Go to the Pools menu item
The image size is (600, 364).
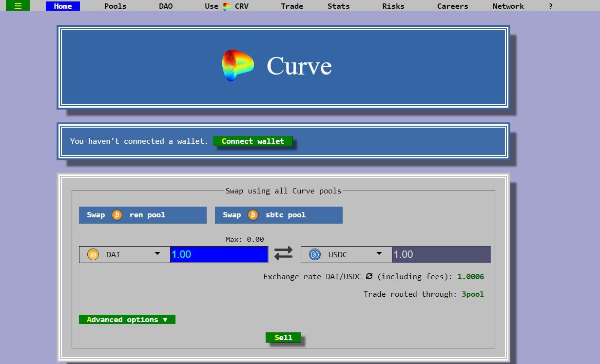point(115,6)
